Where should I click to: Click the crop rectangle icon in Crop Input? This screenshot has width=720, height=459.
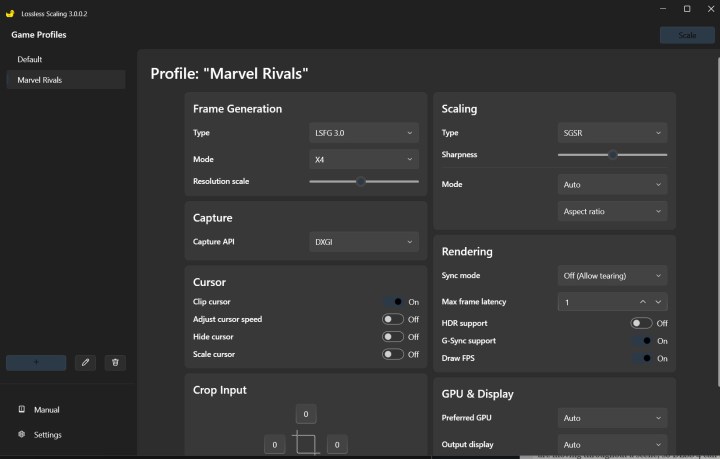click(306, 443)
